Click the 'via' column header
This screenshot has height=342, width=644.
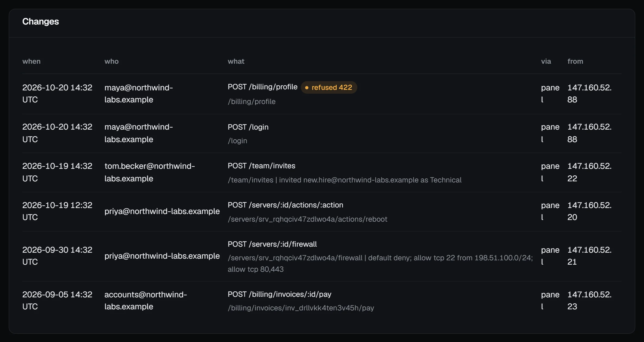pyautogui.click(x=546, y=61)
